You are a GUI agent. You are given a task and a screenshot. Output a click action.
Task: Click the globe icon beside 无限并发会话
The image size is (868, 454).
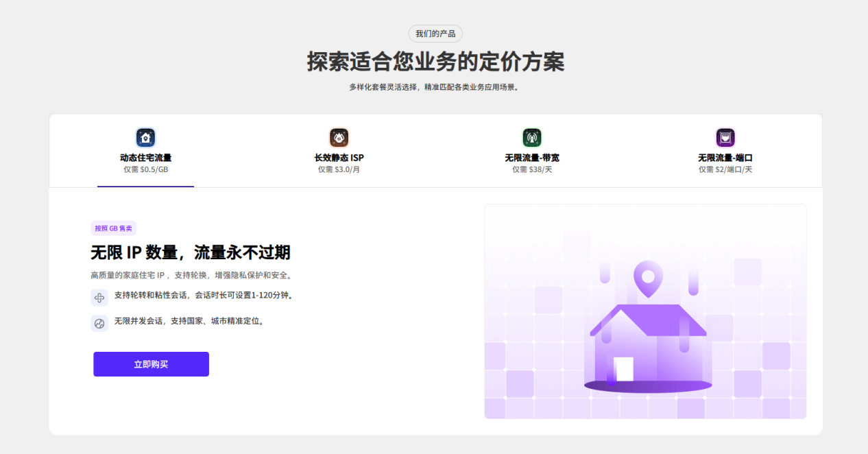point(99,322)
